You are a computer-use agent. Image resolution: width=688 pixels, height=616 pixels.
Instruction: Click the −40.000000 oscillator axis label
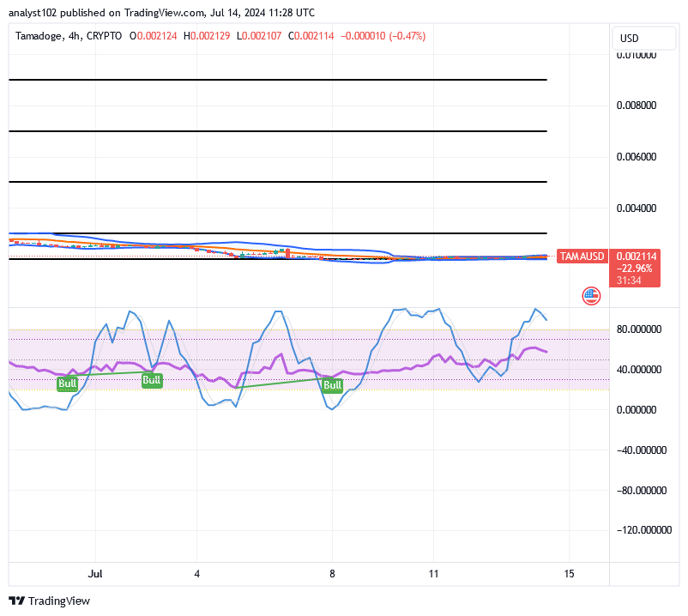(642, 450)
